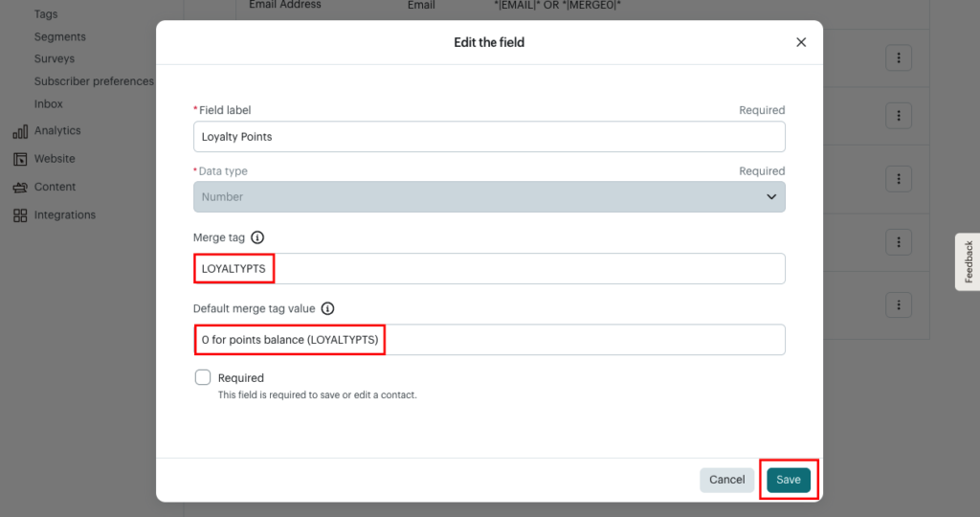Go to Surveys in the sidebar
This screenshot has width=980, height=517.
[x=54, y=58]
